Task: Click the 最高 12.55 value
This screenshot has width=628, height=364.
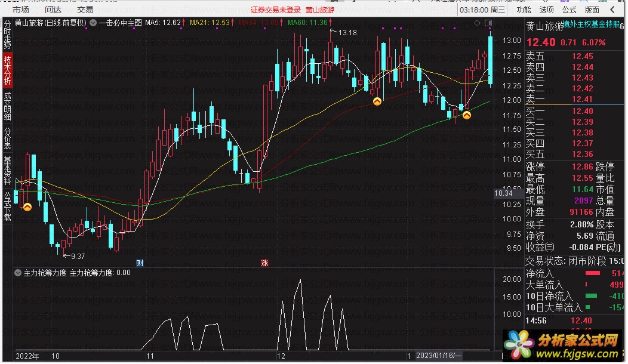Action: [583, 178]
